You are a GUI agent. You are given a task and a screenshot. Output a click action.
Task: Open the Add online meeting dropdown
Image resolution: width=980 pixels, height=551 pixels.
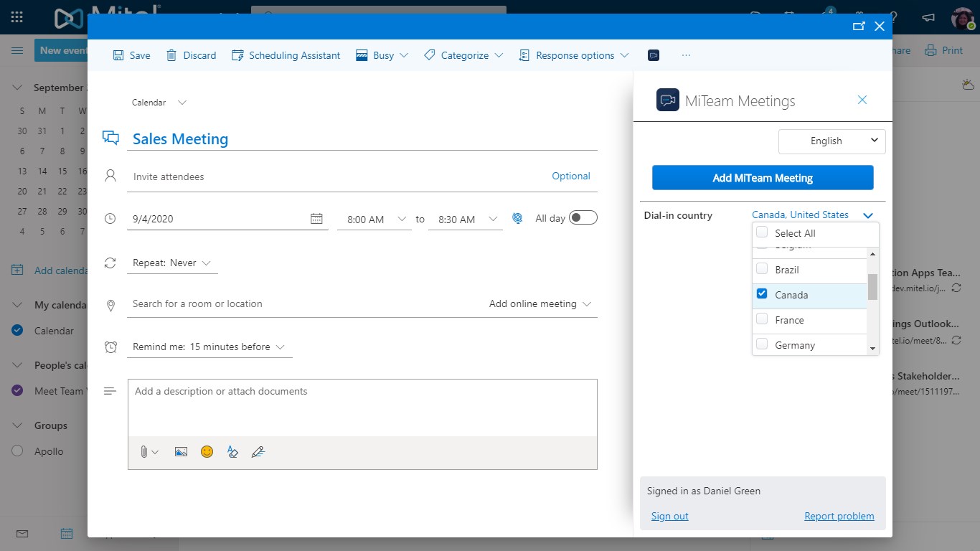tap(540, 303)
